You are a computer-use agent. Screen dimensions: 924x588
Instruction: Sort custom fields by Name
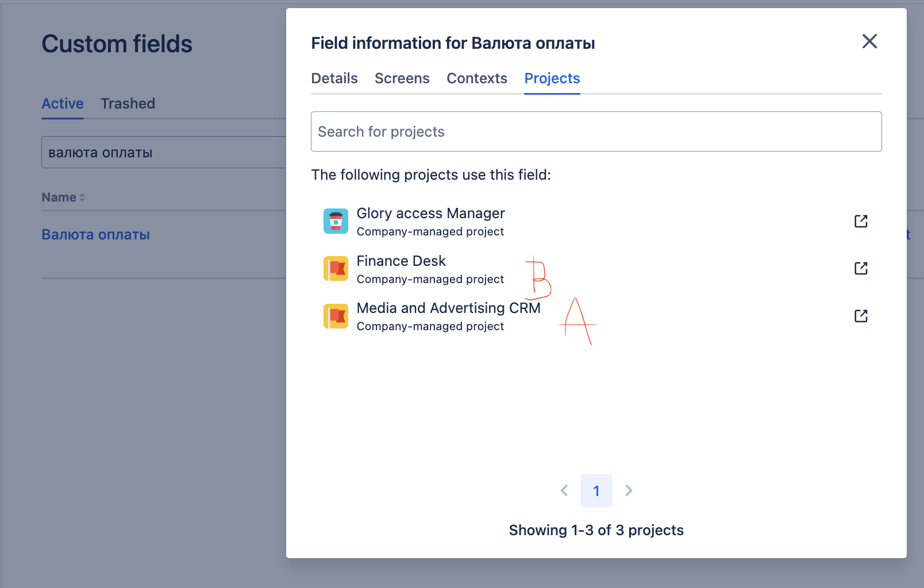(63, 198)
